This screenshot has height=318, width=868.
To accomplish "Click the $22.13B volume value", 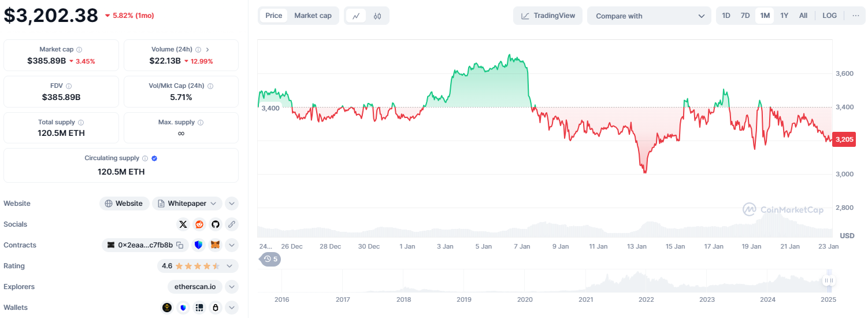I will click(165, 61).
